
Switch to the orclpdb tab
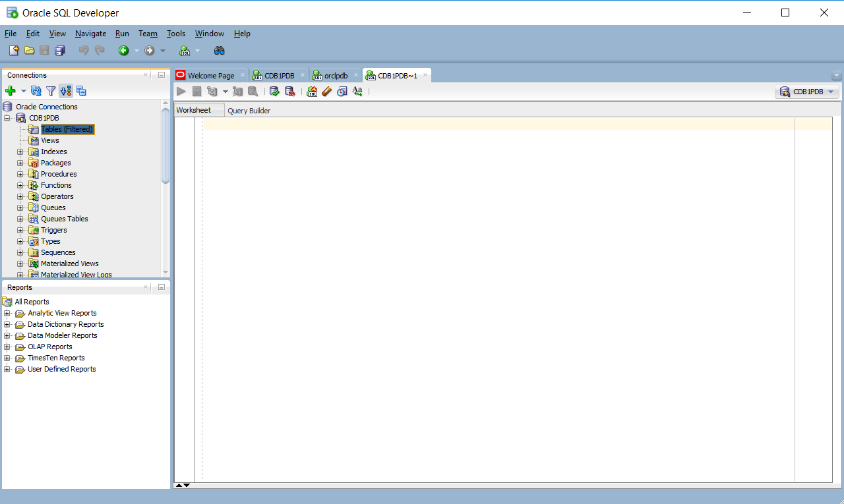pos(336,76)
